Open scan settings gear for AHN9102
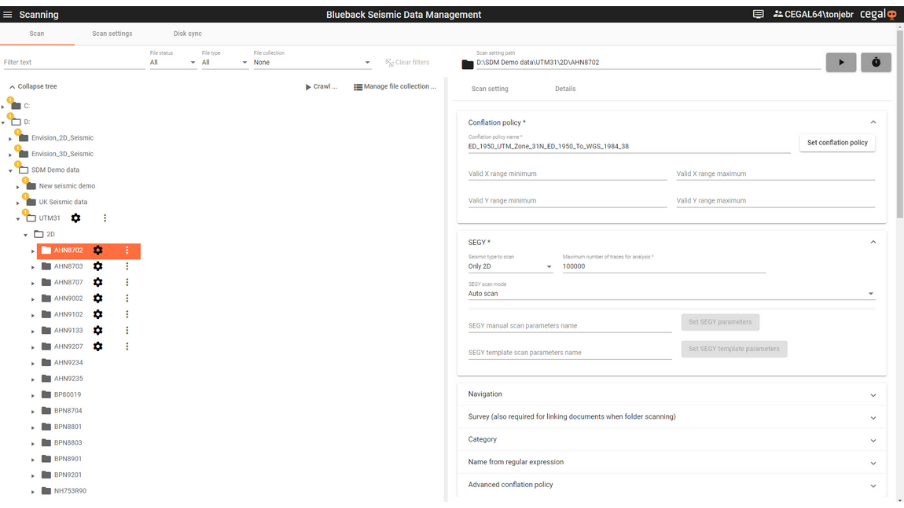 point(98,314)
